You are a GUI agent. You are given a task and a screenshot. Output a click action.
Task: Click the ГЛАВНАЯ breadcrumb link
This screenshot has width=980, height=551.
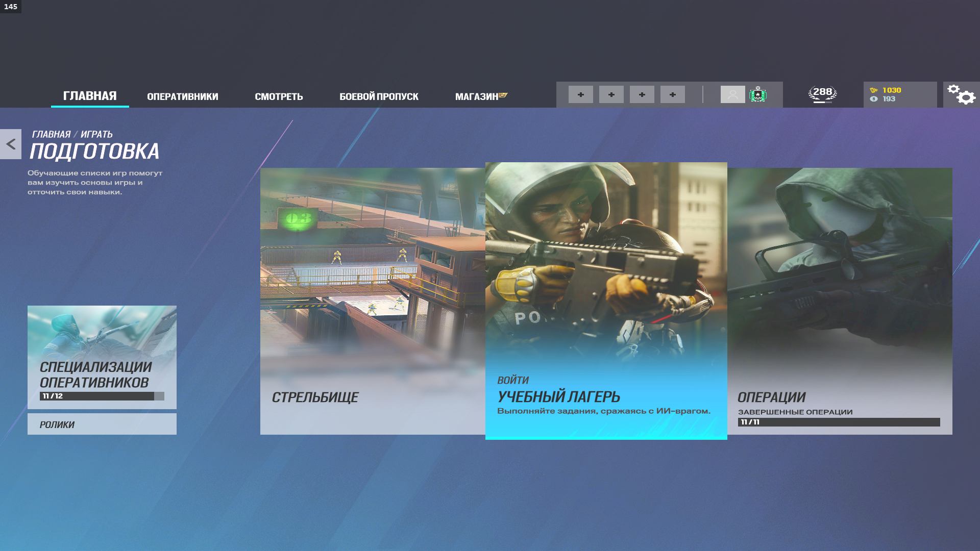click(51, 134)
